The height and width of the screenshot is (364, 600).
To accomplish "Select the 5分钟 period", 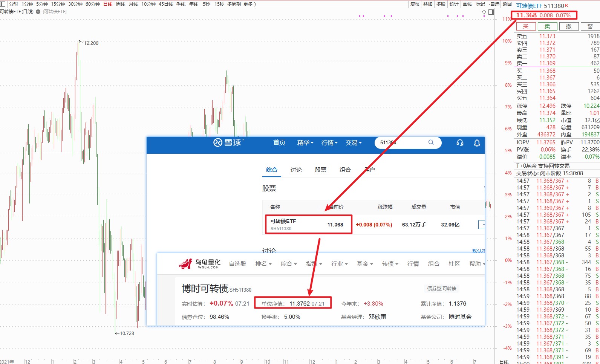I will click(x=42, y=4).
